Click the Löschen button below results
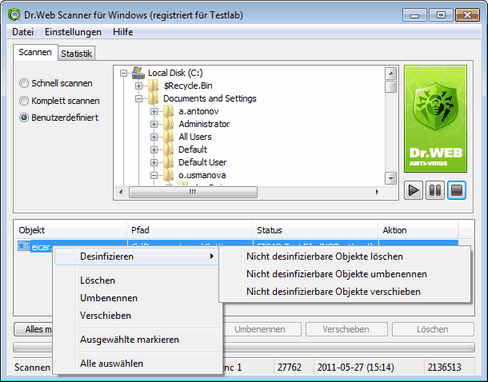Viewport: 488px width, 382px height. click(433, 329)
